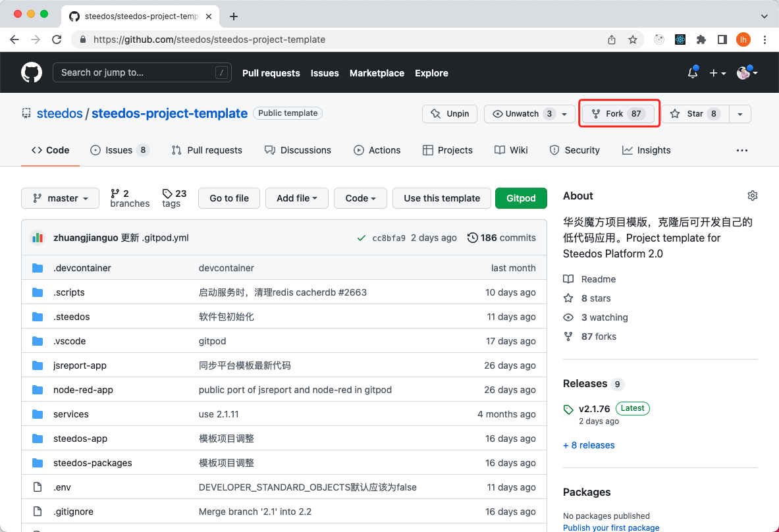The height and width of the screenshot is (532, 779).
Task: Open the tab search chevron
Action: pyautogui.click(x=764, y=16)
